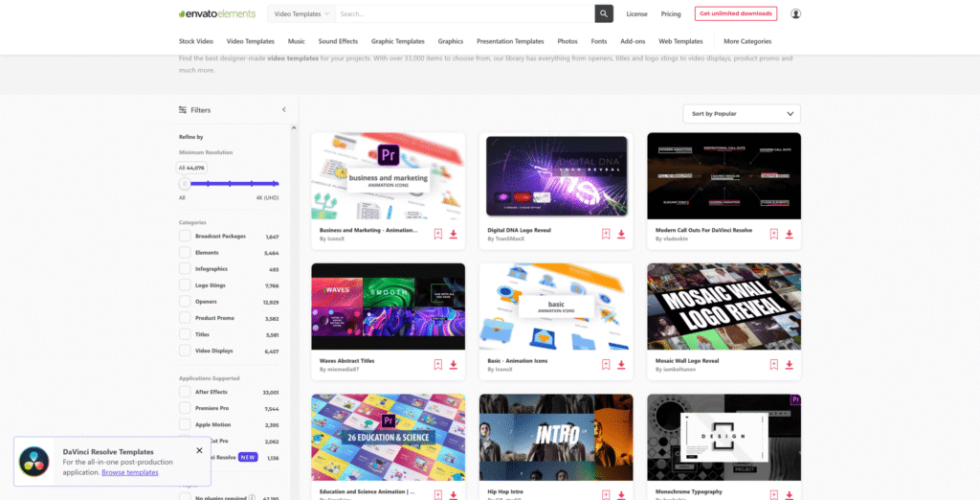
Task: Click the DaVinci Resolve logo in popup
Action: point(34,462)
